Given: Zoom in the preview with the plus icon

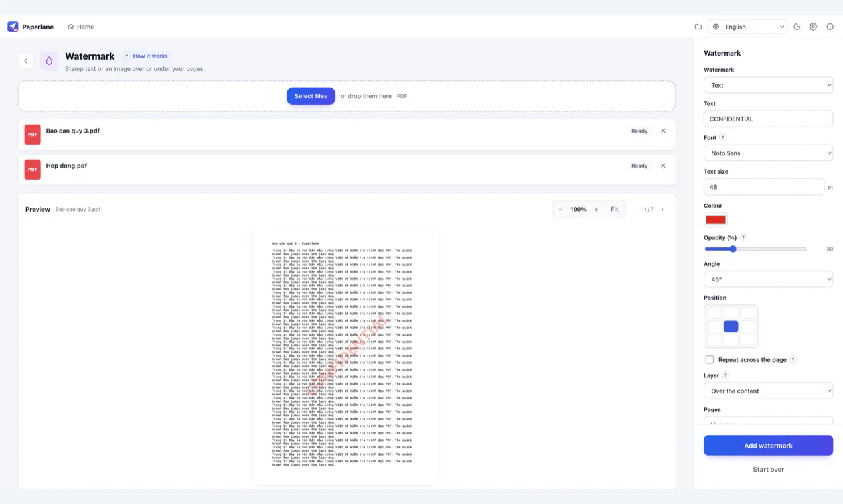Looking at the screenshot, I should tap(596, 210).
